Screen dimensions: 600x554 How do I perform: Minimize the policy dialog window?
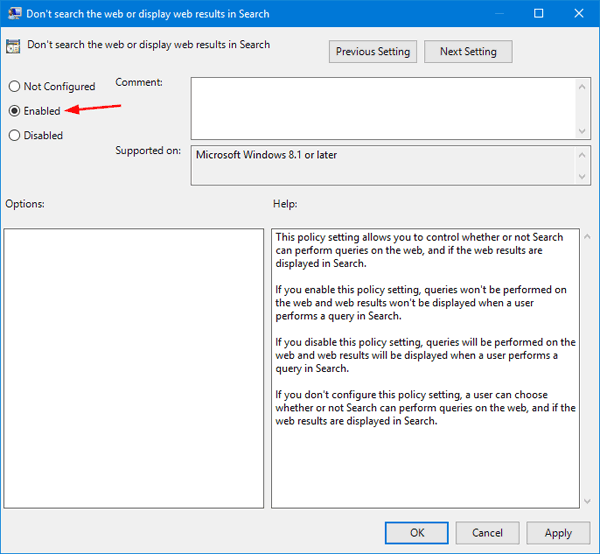(x=499, y=13)
